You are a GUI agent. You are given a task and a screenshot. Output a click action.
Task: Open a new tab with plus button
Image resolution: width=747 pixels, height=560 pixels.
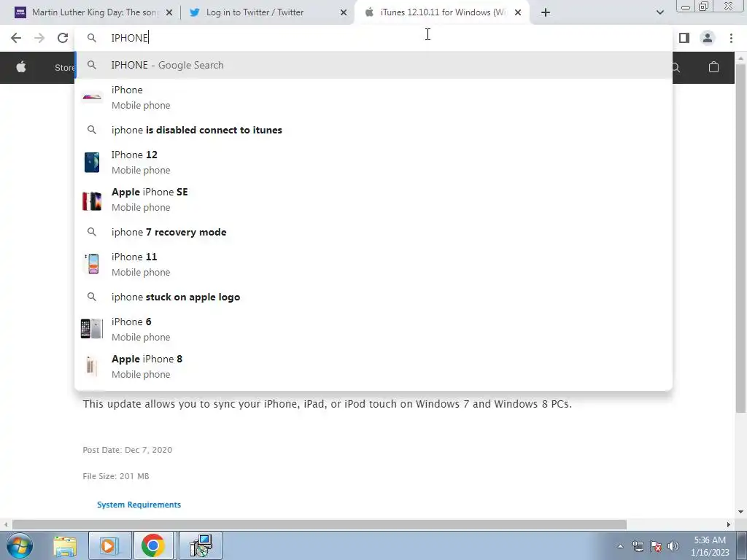pos(546,12)
